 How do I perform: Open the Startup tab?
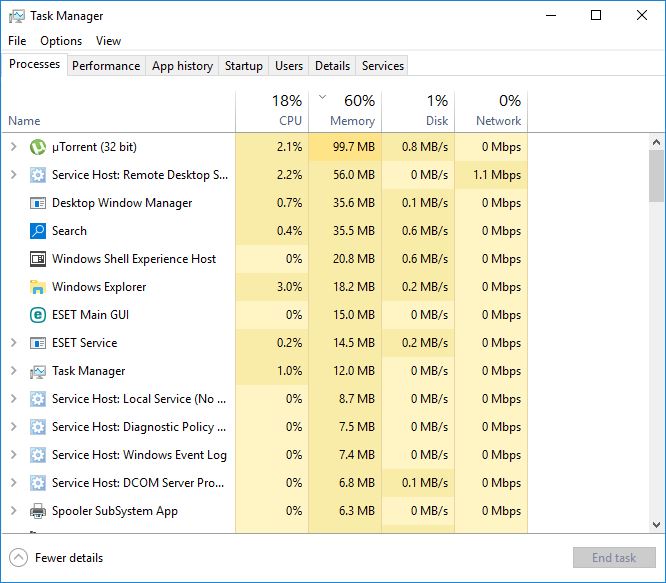pyautogui.click(x=243, y=66)
